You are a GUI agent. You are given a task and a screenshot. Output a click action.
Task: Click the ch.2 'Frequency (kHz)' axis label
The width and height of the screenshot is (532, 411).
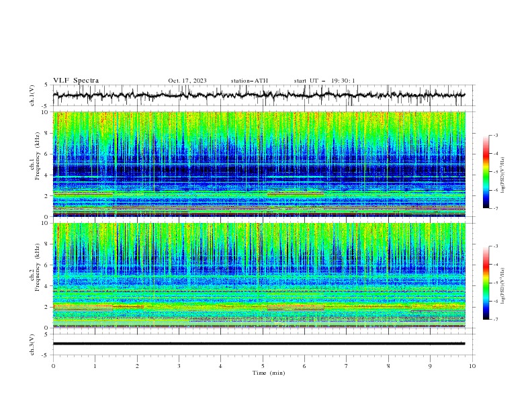click(x=37, y=267)
